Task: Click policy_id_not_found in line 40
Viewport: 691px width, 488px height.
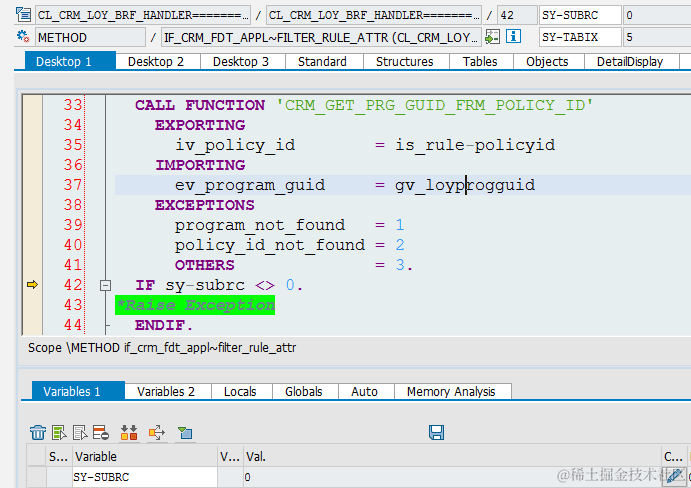Action: pos(270,246)
